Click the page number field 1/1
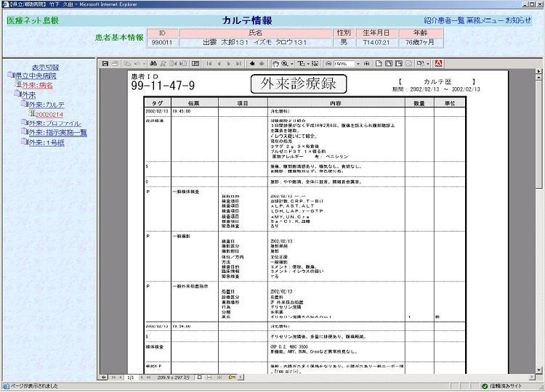 131,378
